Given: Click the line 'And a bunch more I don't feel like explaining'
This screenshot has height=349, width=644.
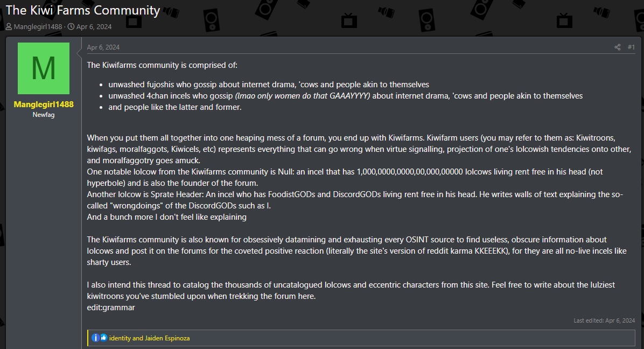Looking at the screenshot, I should coord(167,217).
